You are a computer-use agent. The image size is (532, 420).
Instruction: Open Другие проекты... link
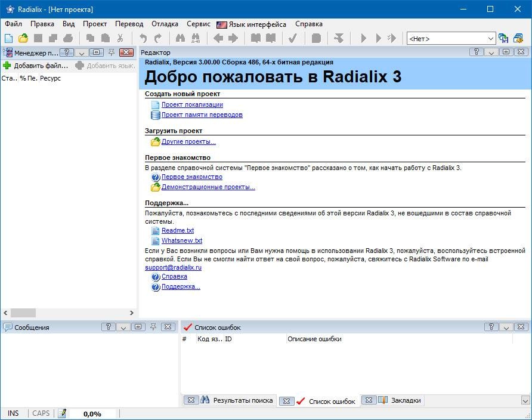coord(188,141)
